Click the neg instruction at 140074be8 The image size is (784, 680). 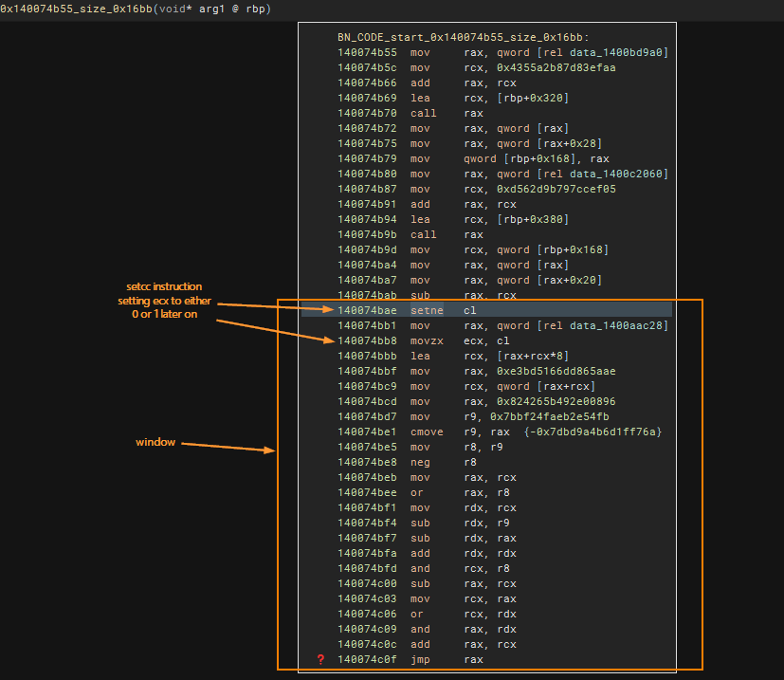tap(420, 462)
